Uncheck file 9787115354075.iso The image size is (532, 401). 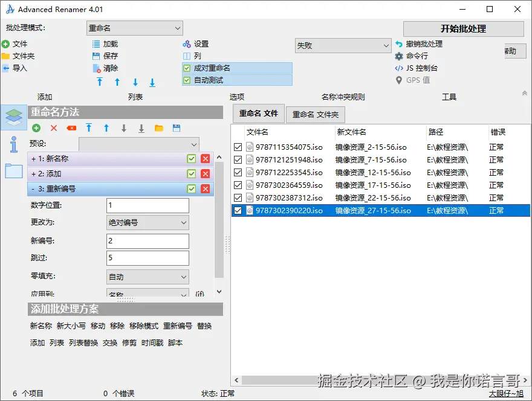coord(238,147)
